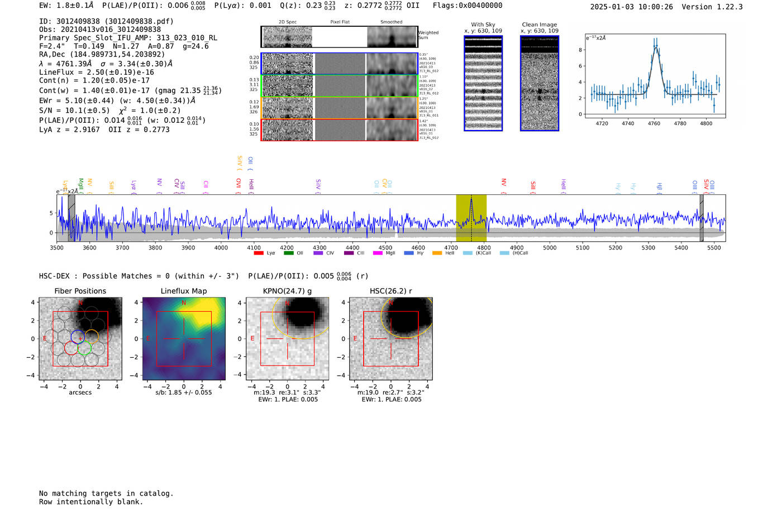Screen dimensions: 782x532
Task: Click 'Flags:0x00400000' in the header
Action: [x=468, y=6]
